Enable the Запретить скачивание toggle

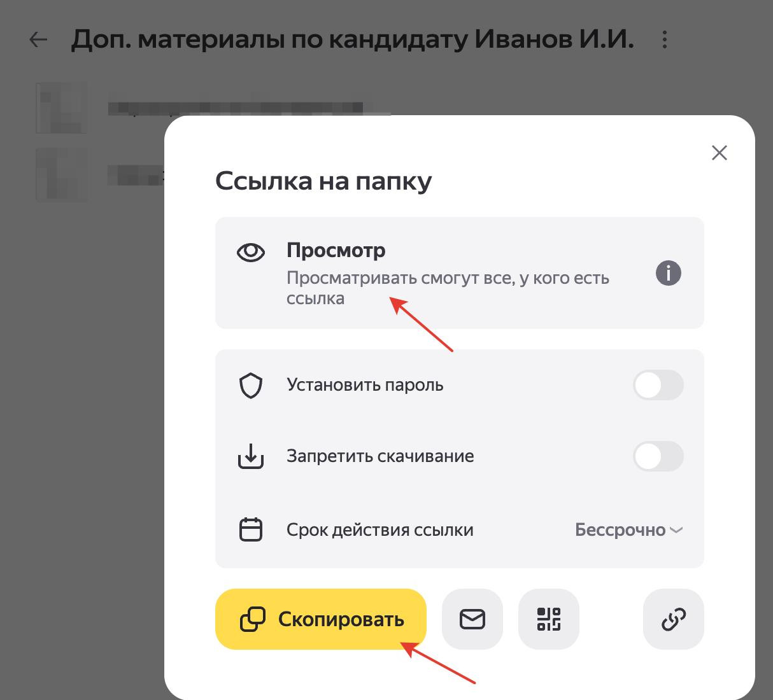click(x=658, y=457)
